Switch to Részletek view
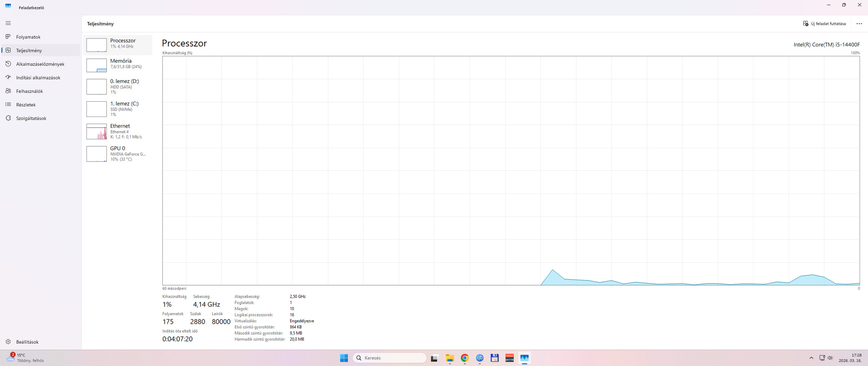The image size is (868, 366). tap(41, 105)
